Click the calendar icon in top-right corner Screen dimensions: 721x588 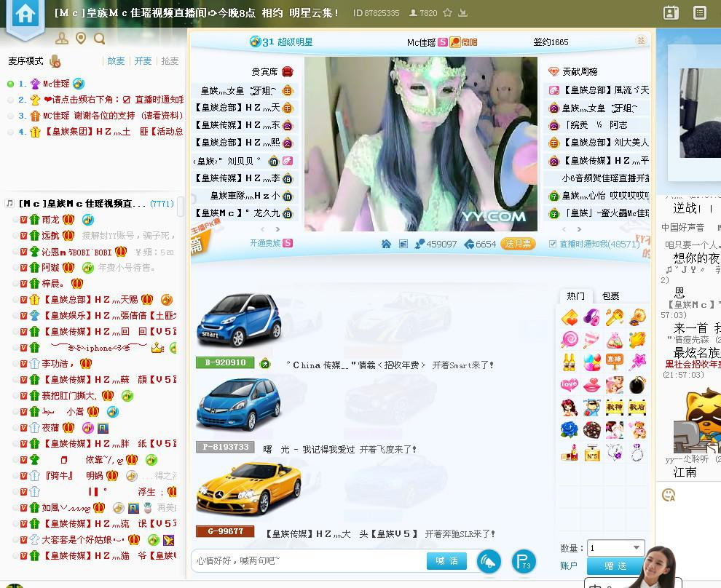671,13
